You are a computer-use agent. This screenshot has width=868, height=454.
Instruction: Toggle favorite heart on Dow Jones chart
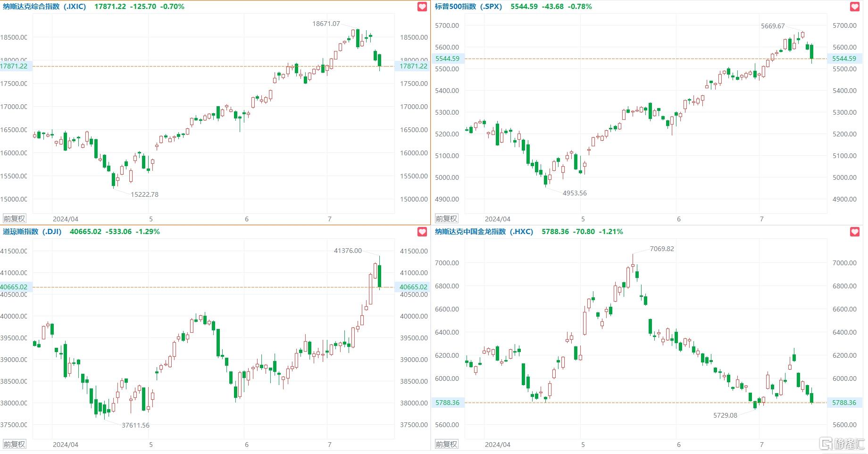(x=422, y=232)
